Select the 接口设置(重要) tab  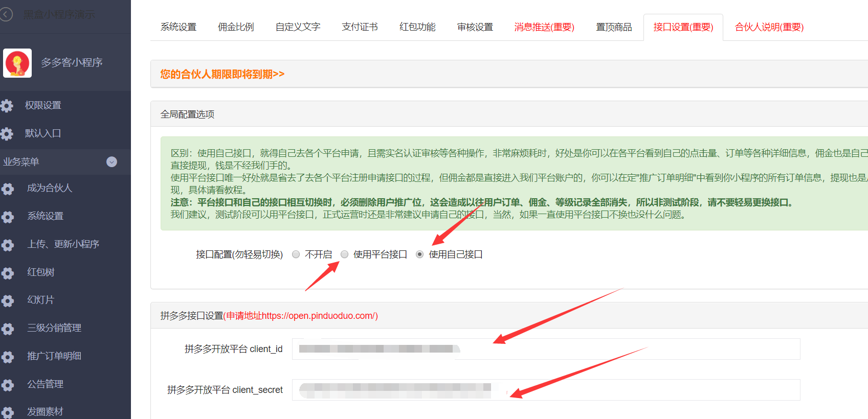683,27
